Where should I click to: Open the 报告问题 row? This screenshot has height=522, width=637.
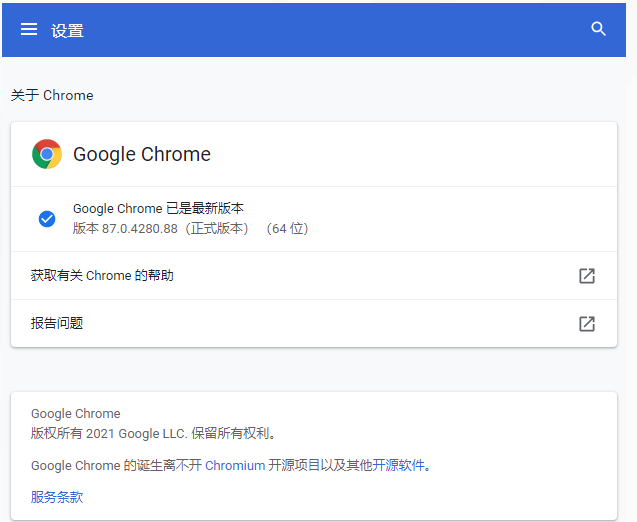[57, 323]
